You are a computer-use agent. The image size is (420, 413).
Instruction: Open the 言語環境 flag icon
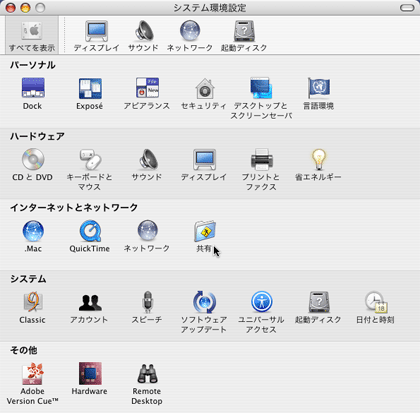[x=319, y=88]
